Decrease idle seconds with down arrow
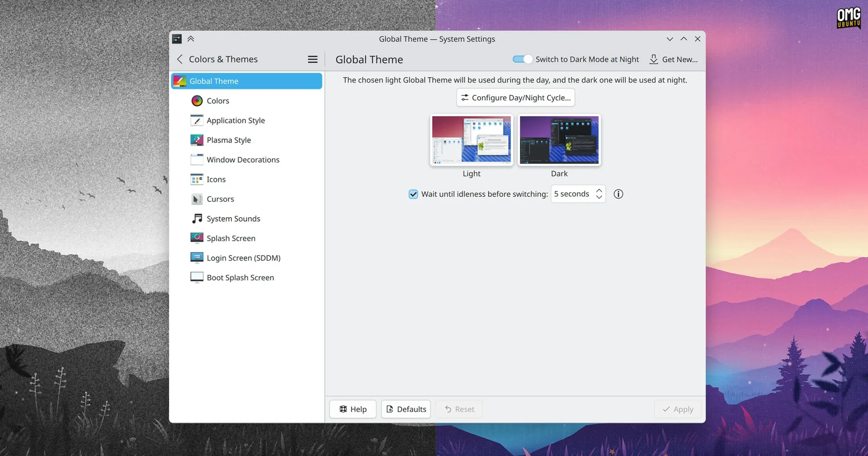The width and height of the screenshot is (868, 456). pos(599,197)
